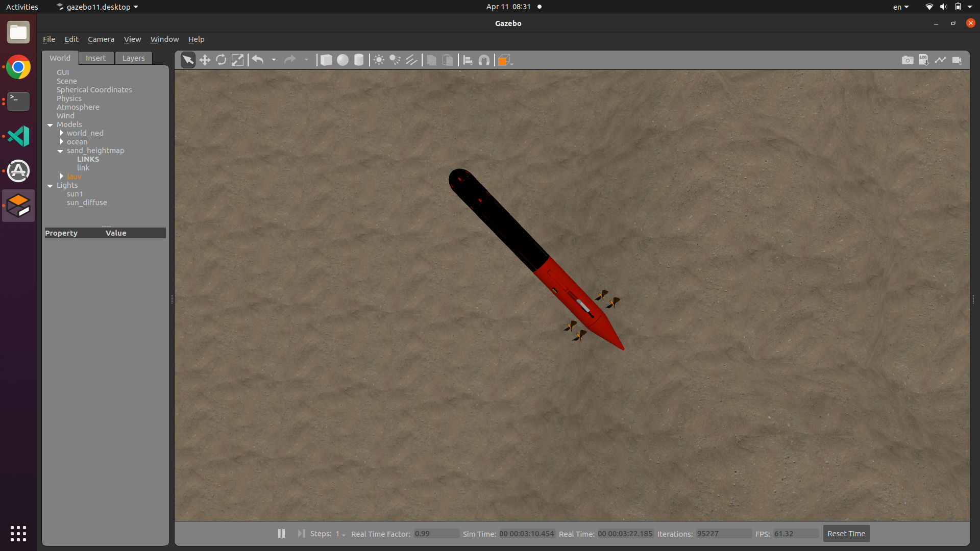This screenshot has width=980, height=551.
Task: Open Visual Studio Code from dock
Action: click(x=18, y=136)
